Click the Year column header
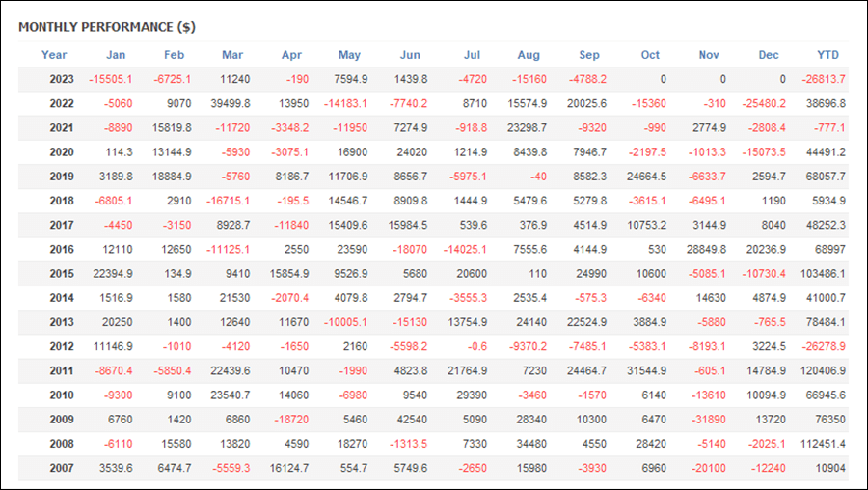 [x=54, y=55]
